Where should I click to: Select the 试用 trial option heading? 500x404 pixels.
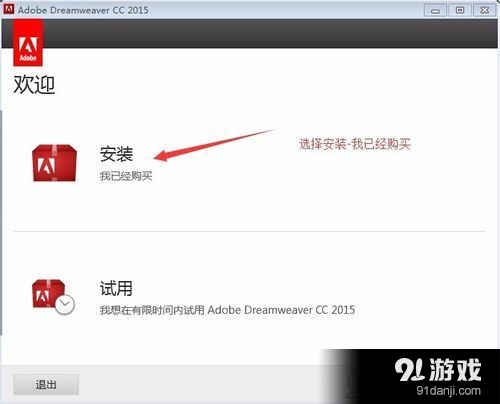click(116, 288)
